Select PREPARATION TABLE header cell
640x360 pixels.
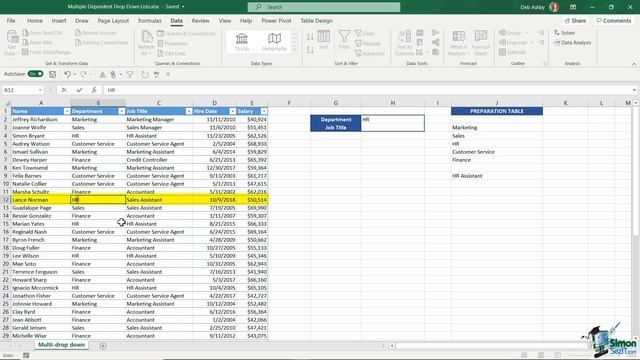497,111
